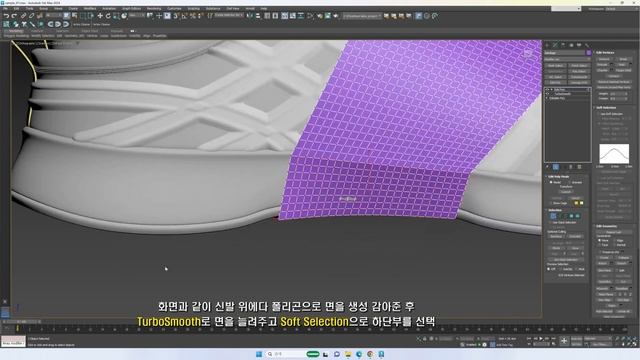Select Vertex sub-object level icon
Image resolution: width=640 pixels, height=360 pixels.
[553, 216]
